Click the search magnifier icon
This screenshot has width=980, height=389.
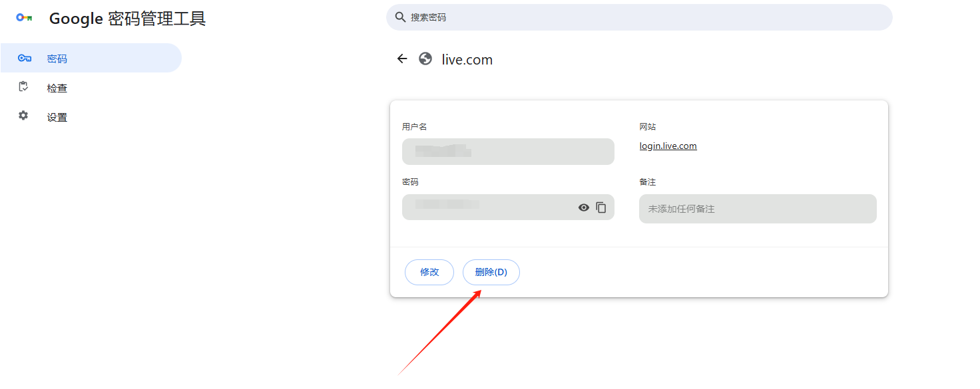400,17
